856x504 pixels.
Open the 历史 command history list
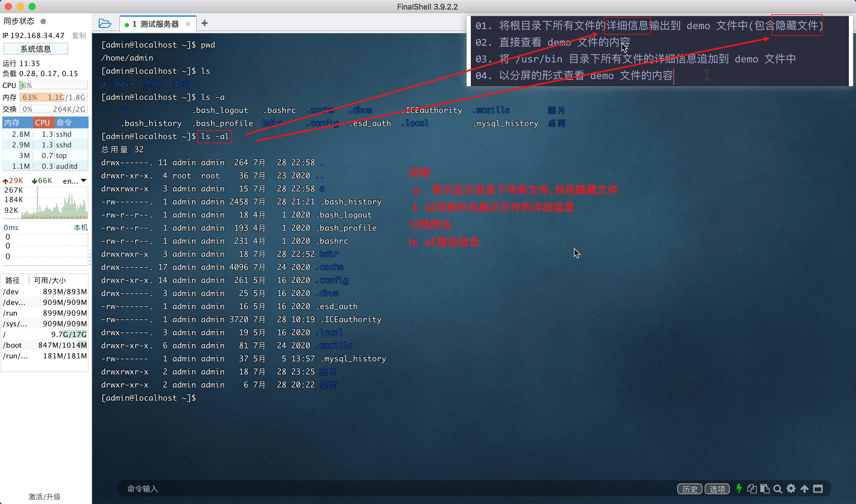[x=690, y=489]
